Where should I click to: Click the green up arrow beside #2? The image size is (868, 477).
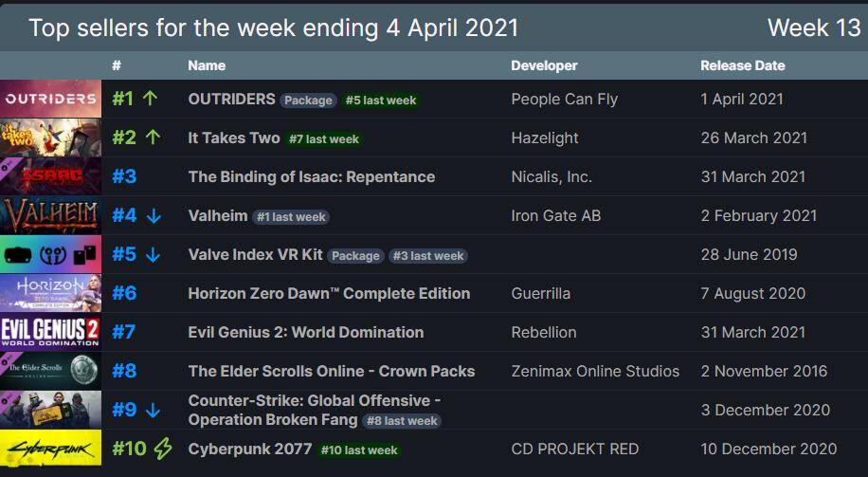click(153, 138)
